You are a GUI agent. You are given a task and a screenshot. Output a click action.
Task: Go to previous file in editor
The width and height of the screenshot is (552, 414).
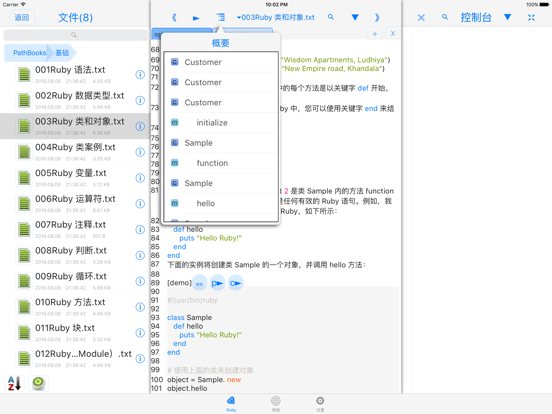tap(174, 17)
